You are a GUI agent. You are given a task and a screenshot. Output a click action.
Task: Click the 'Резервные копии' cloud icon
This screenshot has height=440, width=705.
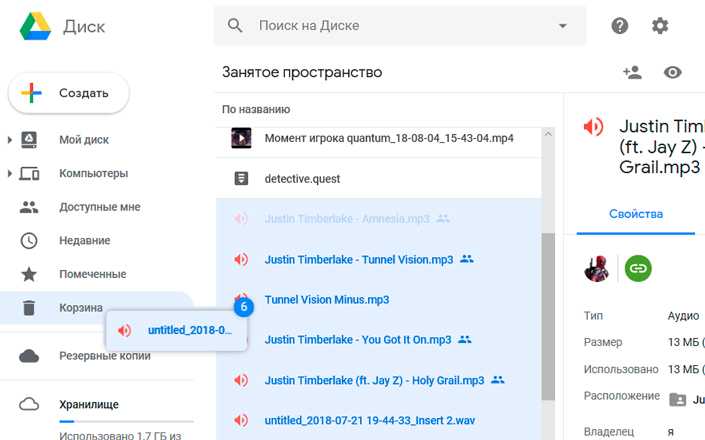pyautogui.click(x=29, y=356)
